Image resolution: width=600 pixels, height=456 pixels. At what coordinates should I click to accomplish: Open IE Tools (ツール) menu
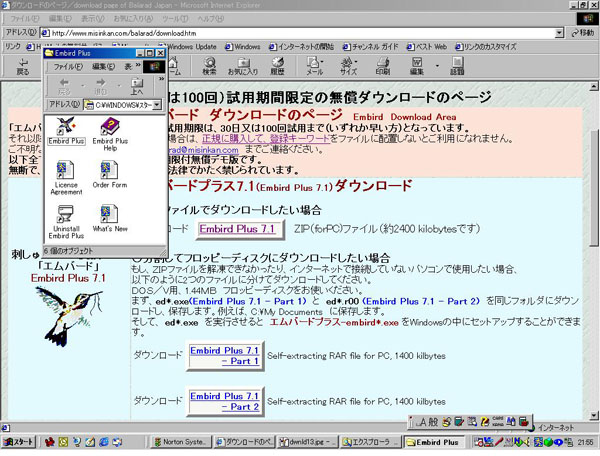tap(175, 18)
